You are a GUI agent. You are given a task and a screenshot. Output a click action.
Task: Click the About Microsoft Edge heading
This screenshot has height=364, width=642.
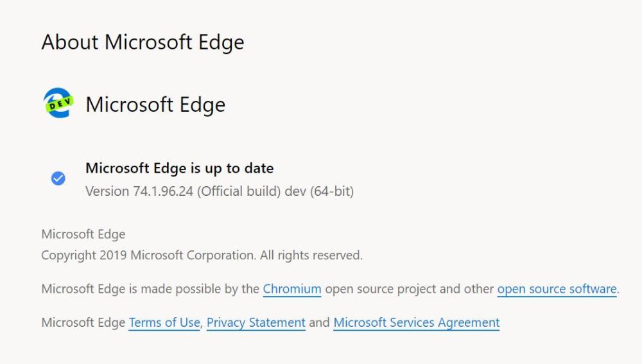pyautogui.click(x=143, y=42)
